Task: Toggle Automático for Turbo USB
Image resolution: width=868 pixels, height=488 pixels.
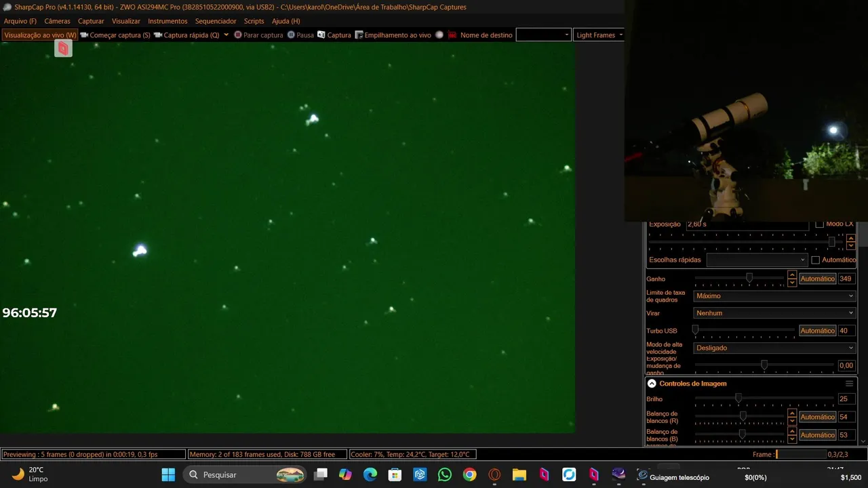Action: click(817, 331)
